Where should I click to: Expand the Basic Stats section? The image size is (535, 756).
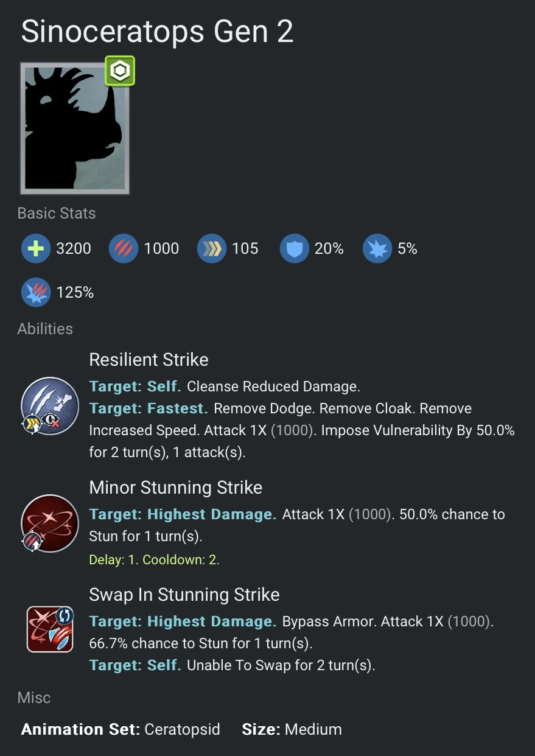[x=56, y=213]
